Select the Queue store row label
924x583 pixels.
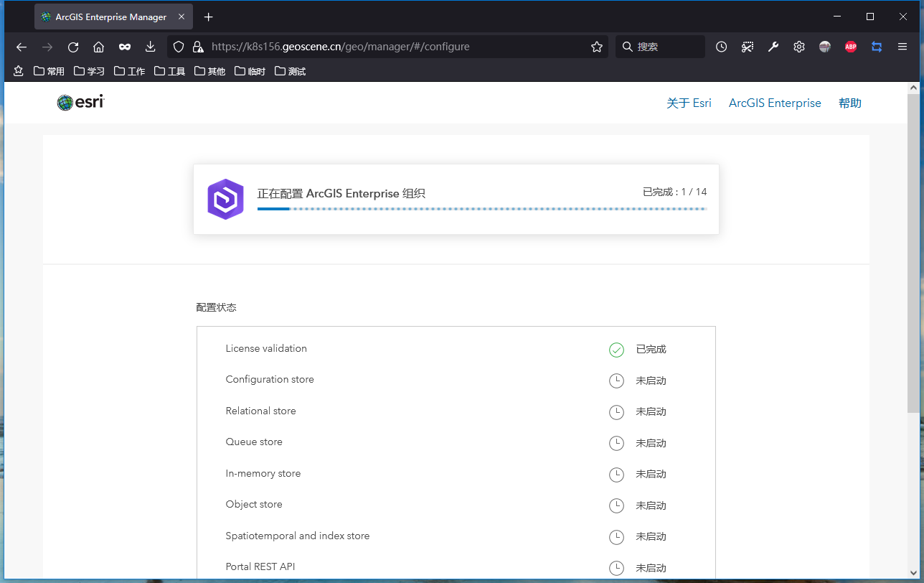pyautogui.click(x=254, y=442)
